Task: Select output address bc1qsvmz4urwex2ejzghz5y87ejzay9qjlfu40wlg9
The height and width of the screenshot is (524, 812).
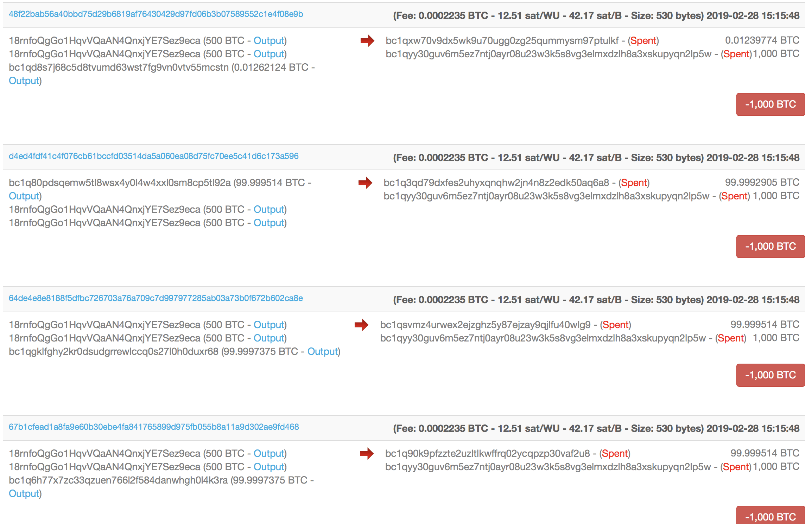Action: coord(485,325)
